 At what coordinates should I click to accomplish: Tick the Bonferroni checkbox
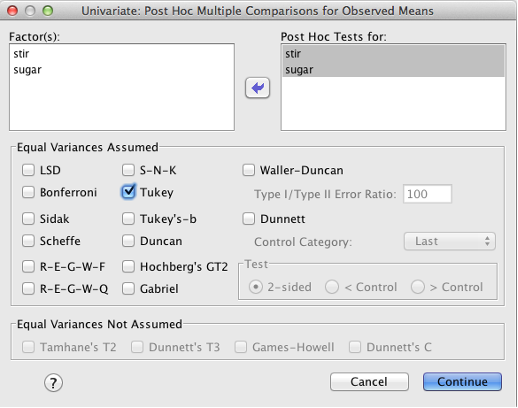(x=28, y=192)
